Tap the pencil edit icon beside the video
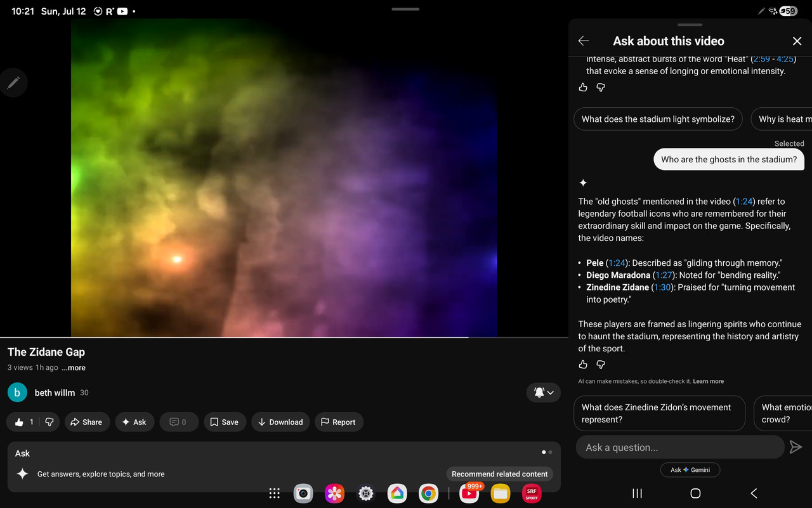The height and width of the screenshot is (508, 812). coord(13,82)
